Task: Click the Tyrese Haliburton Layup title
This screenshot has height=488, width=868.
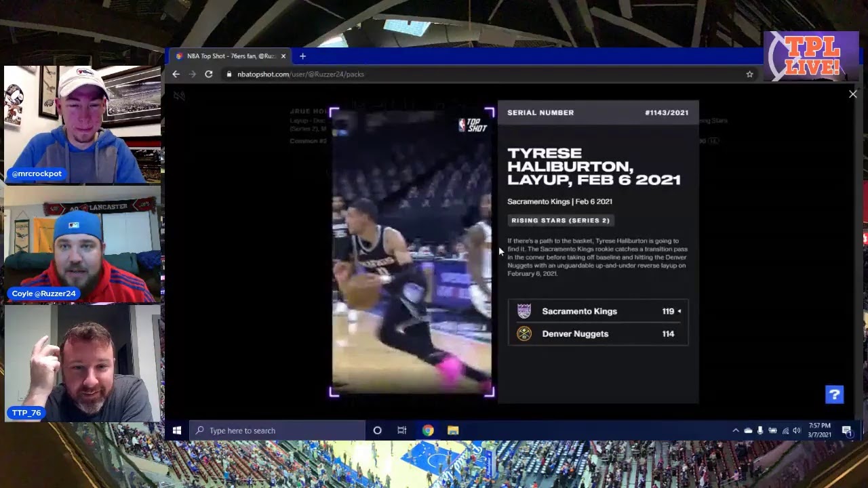Action: click(594, 166)
